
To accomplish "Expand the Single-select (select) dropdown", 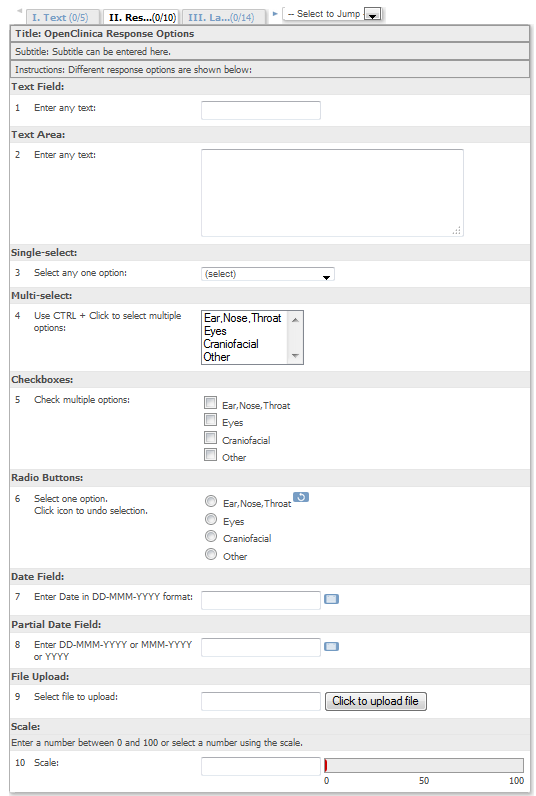I will (x=267, y=274).
